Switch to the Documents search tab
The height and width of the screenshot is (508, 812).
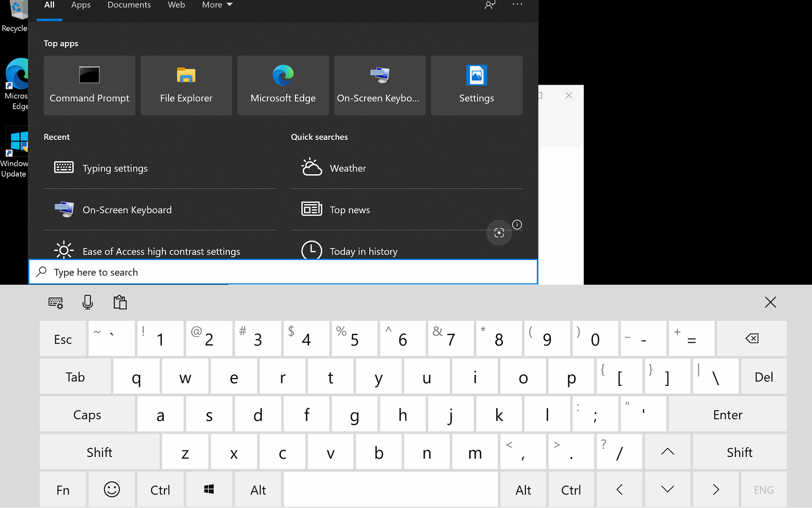129,5
